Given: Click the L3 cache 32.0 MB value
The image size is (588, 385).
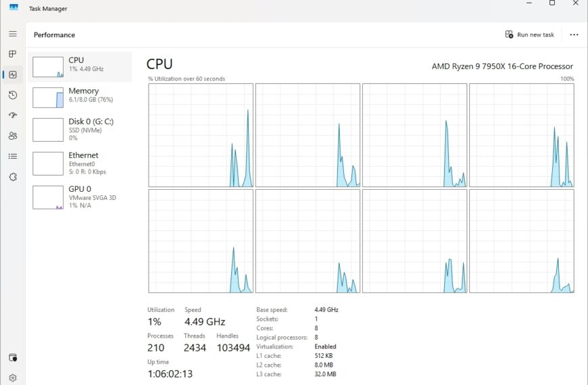Looking at the screenshot, I should (325, 374).
